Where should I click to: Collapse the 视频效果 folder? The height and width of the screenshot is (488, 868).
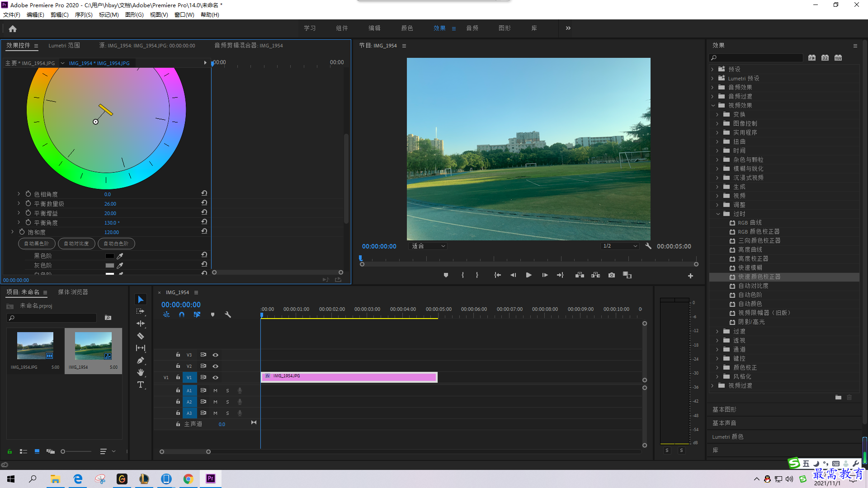pos(713,105)
